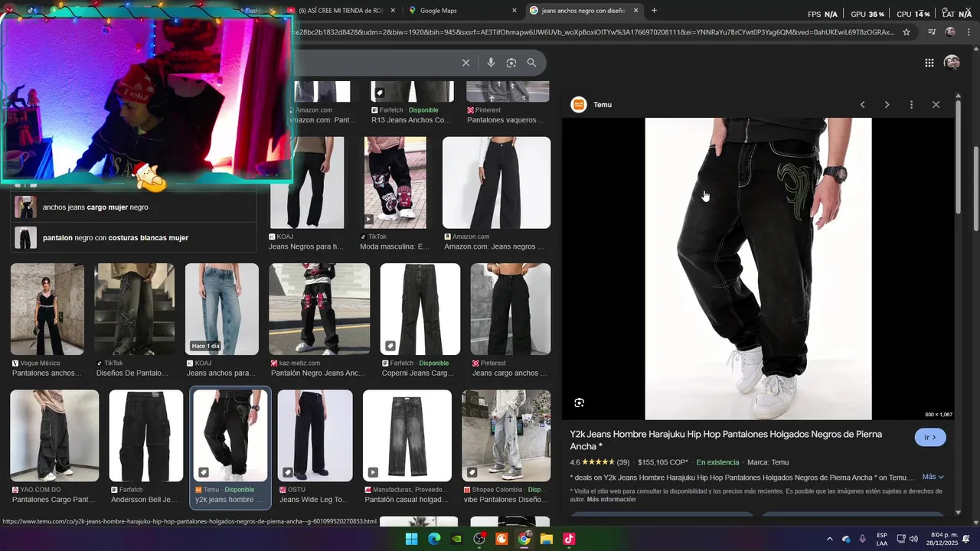
Task: Open the Pinterest Jeans cargo anchos result
Action: [x=511, y=321]
